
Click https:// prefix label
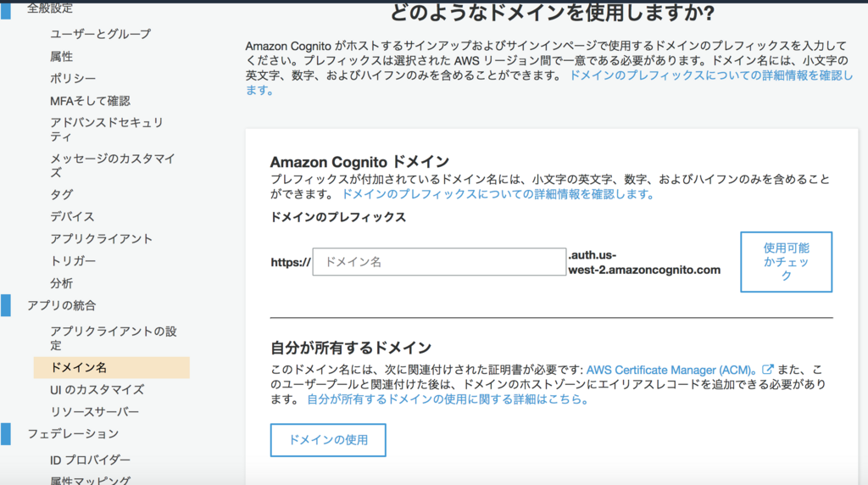[x=291, y=263]
